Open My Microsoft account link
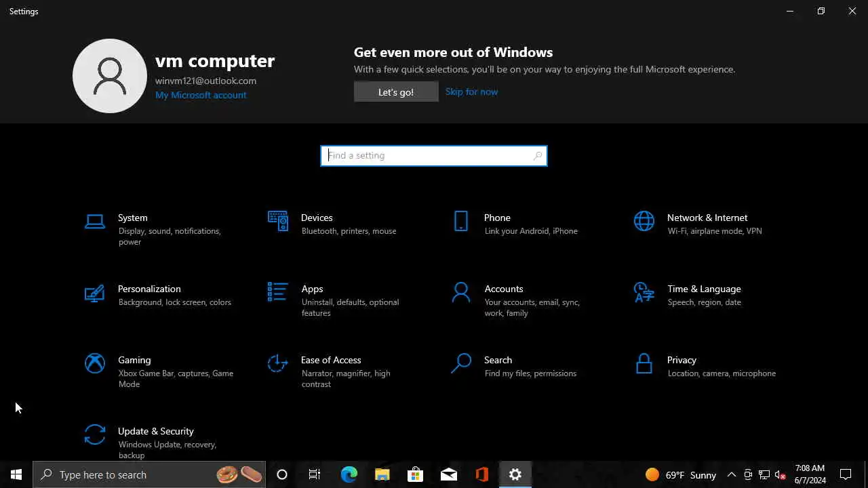The image size is (868, 488). point(201,95)
